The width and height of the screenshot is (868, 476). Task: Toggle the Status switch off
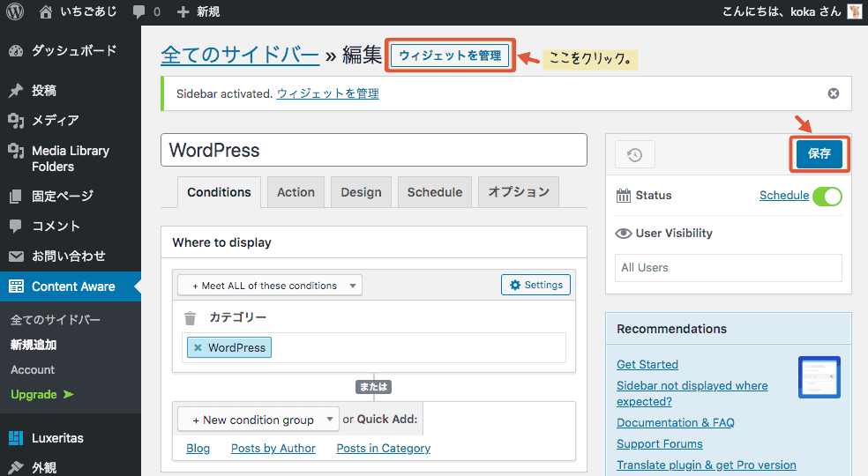[827, 196]
